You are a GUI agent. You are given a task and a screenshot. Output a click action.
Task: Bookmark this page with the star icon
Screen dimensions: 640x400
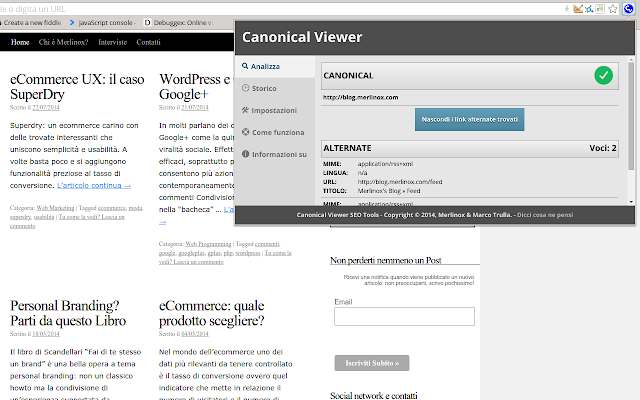click(613, 9)
